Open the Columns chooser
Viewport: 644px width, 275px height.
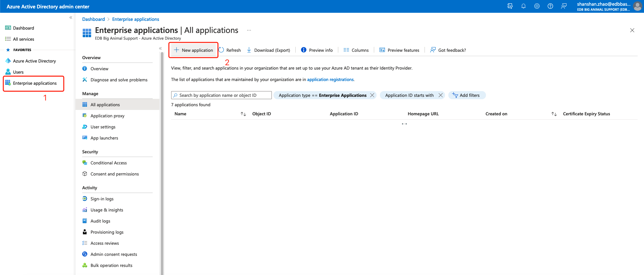tap(356, 50)
